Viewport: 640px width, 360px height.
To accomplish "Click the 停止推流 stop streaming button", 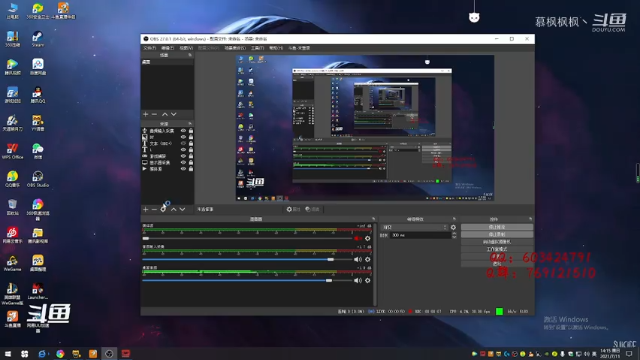I will (497, 227).
